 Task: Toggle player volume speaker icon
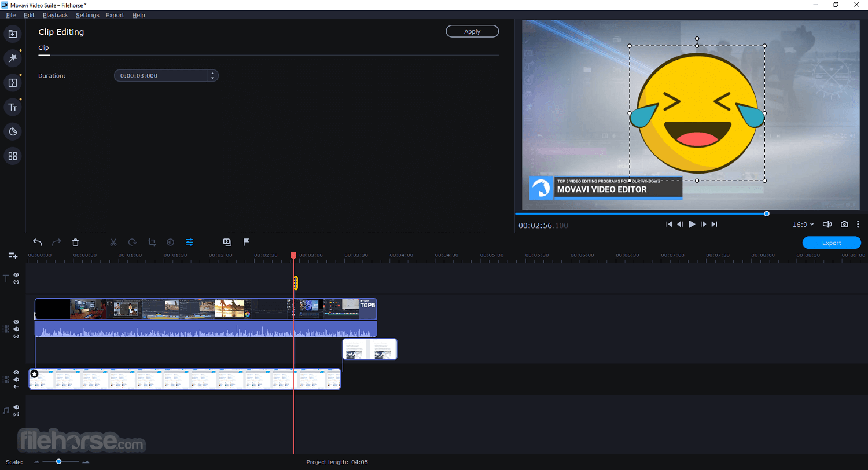click(x=827, y=224)
